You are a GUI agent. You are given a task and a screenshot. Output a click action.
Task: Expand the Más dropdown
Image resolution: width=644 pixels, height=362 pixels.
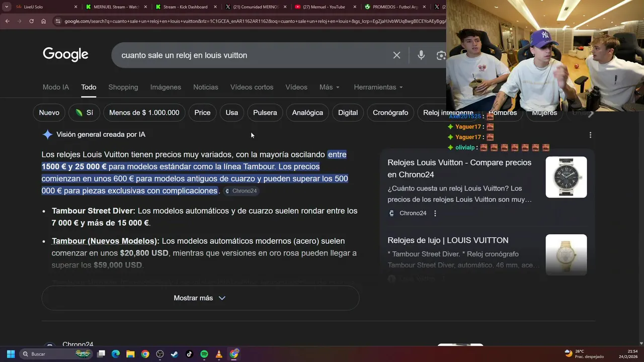tap(330, 87)
